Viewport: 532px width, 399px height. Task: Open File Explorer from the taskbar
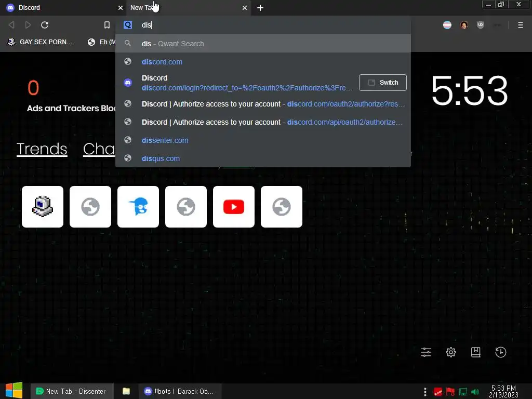click(126, 391)
